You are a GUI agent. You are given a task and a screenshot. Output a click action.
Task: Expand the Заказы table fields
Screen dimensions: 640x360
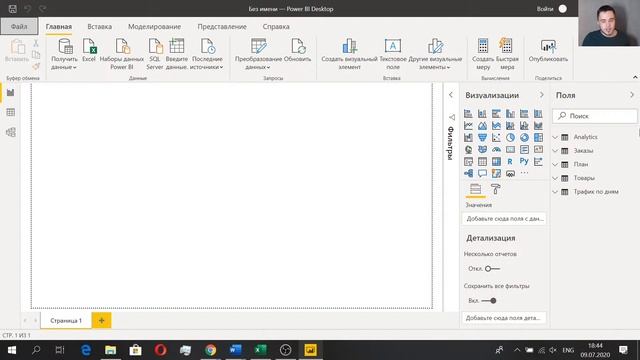tap(555, 151)
